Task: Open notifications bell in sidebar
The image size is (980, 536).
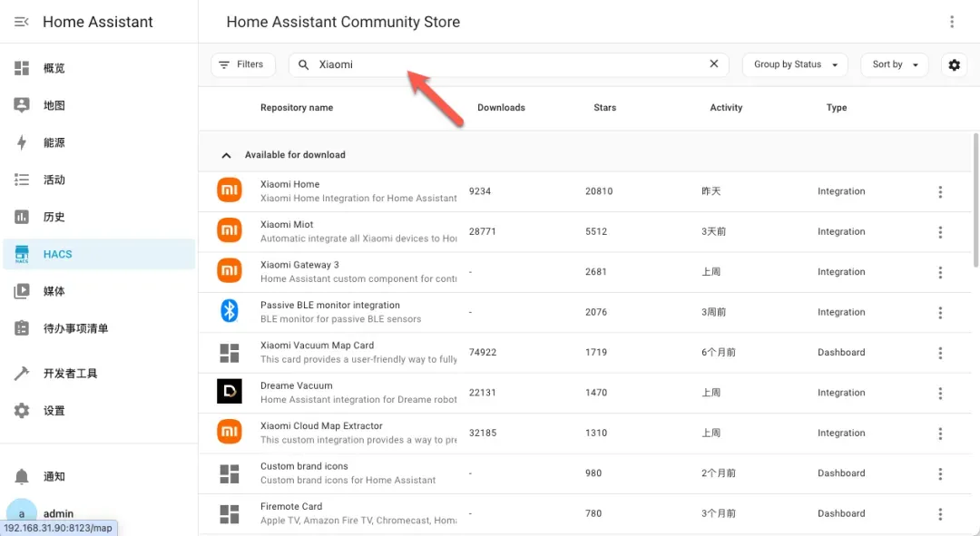Action: 22,476
